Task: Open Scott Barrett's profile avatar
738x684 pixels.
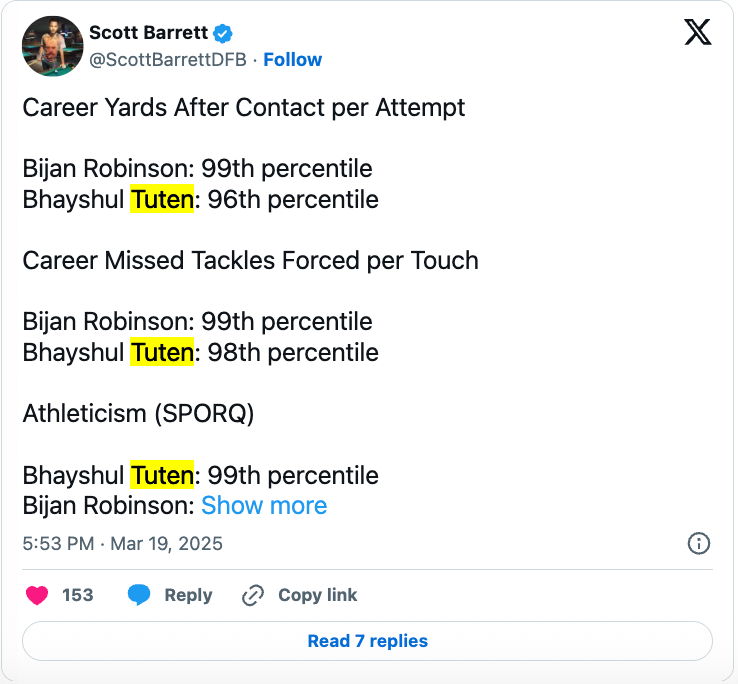Action: point(52,46)
